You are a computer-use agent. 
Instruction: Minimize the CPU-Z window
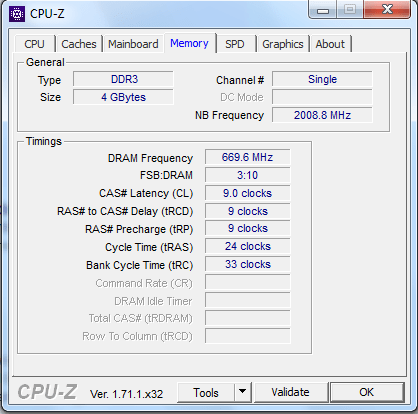(323, 10)
